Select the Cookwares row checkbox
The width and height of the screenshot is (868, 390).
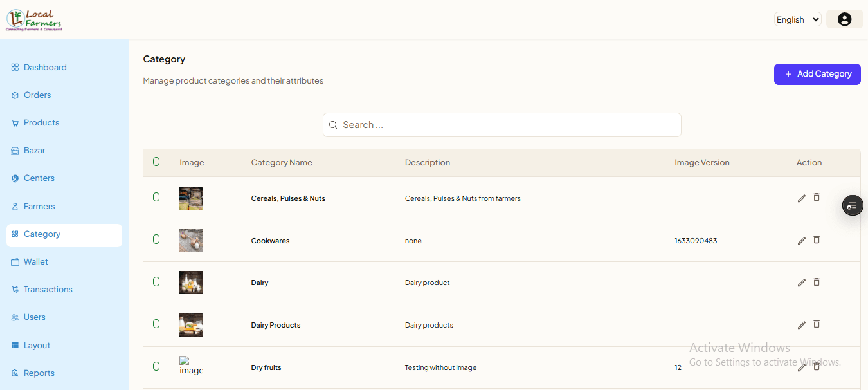point(156,239)
